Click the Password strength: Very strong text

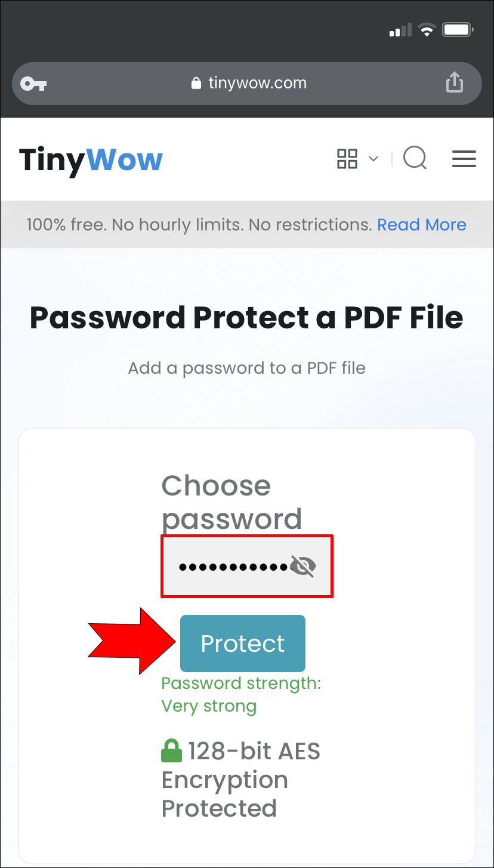click(x=241, y=694)
